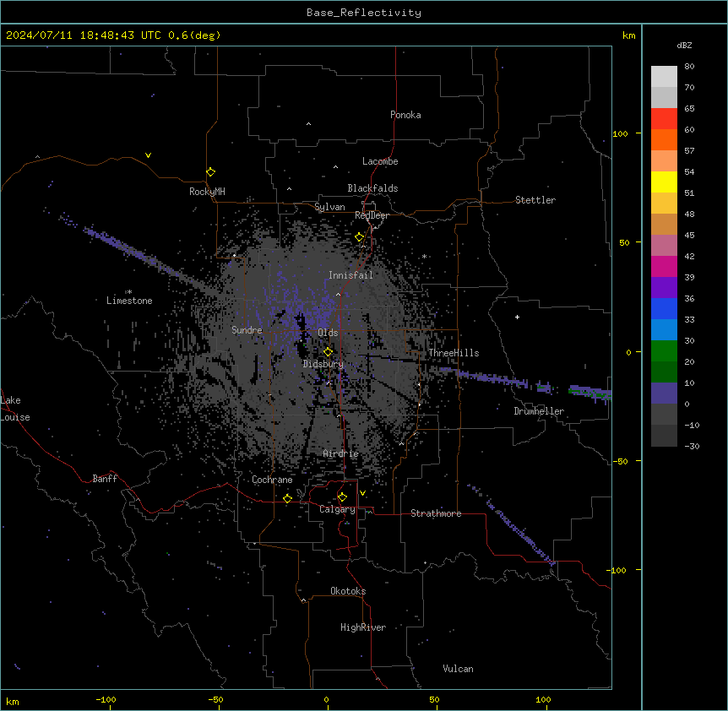
Task: Click the RedDeer label
Action: (x=372, y=215)
